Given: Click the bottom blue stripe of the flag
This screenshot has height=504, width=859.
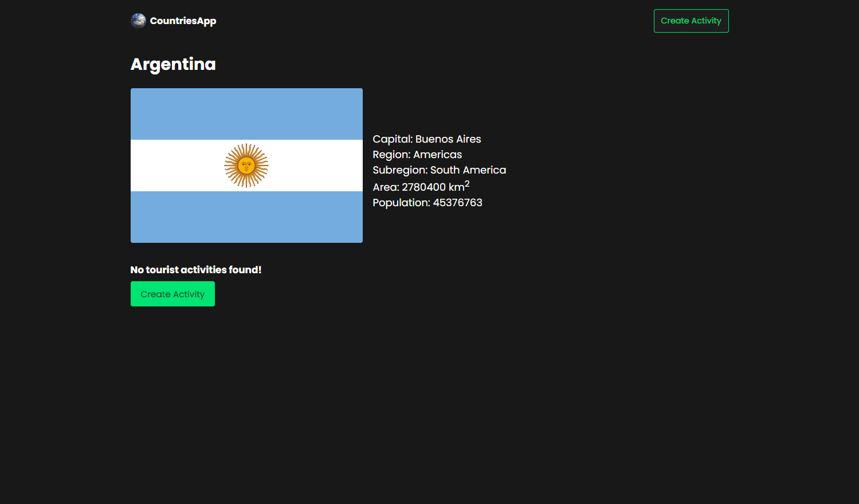Looking at the screenshot, I should coord(246,218).
